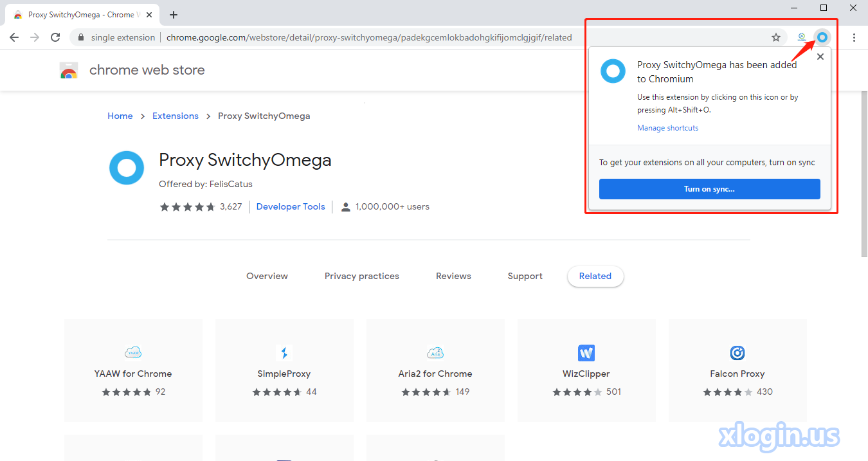Bookmark this page with the star icon

click(776, 37)
